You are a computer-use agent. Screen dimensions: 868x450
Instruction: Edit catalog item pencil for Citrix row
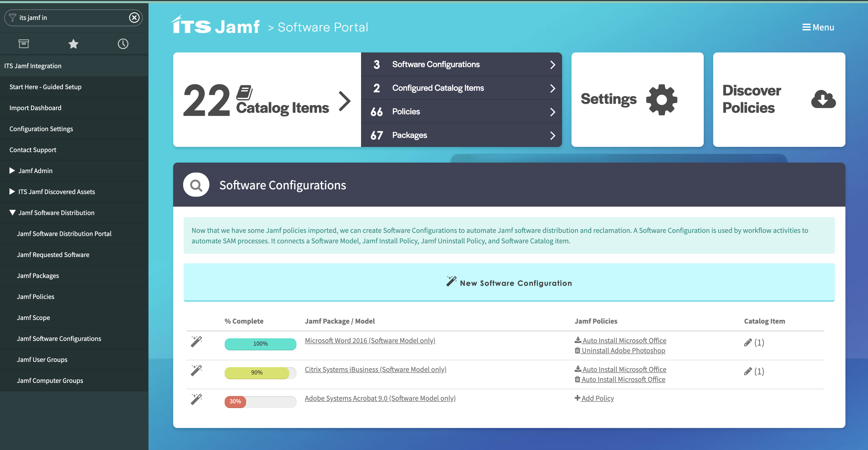click(748, 372)
